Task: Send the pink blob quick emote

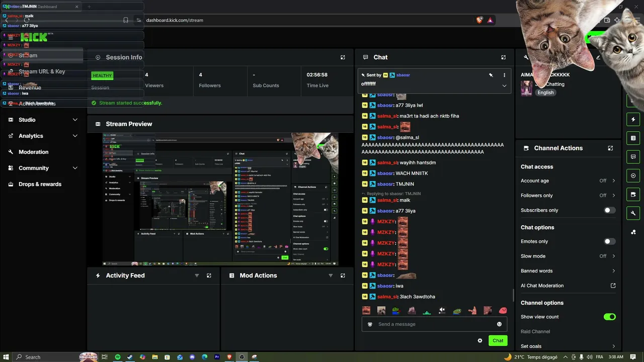Action: coord(503,311)
